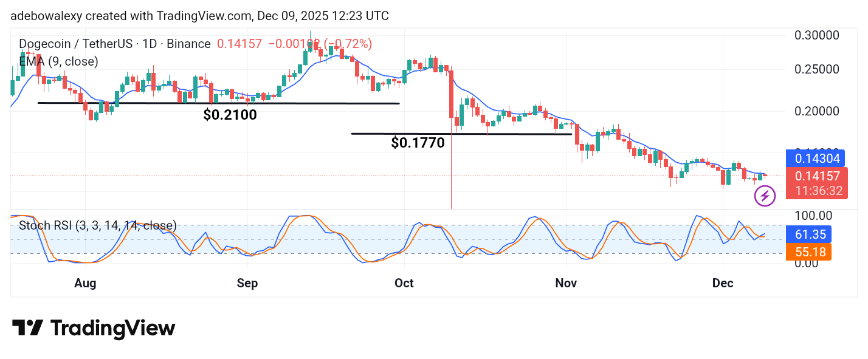Click the purple lightning bolt icon
868x359 pixels.
click(x=765, y=196)
